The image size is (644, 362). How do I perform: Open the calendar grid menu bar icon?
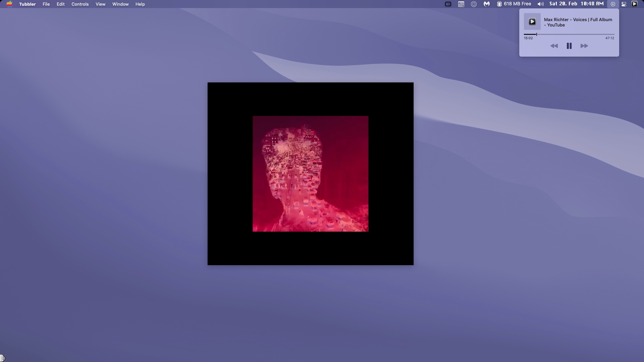pyautogui.click(x=461, y=4)
